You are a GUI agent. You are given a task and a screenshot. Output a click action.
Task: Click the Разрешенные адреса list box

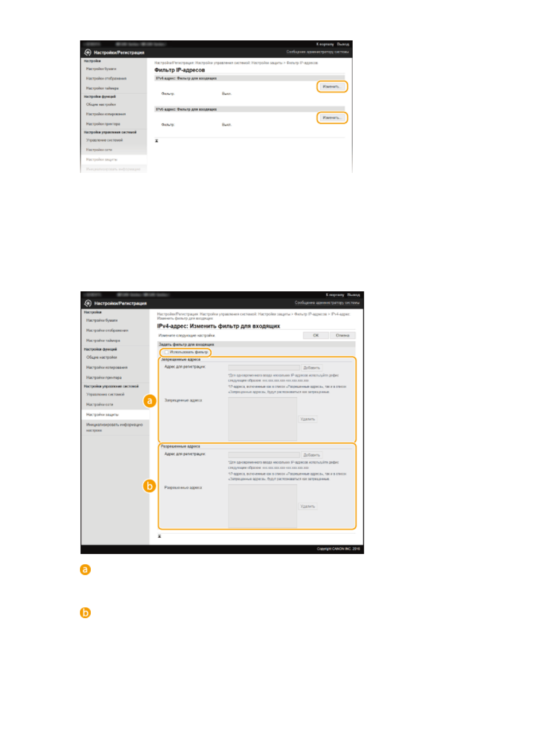(x=262, y=506)
